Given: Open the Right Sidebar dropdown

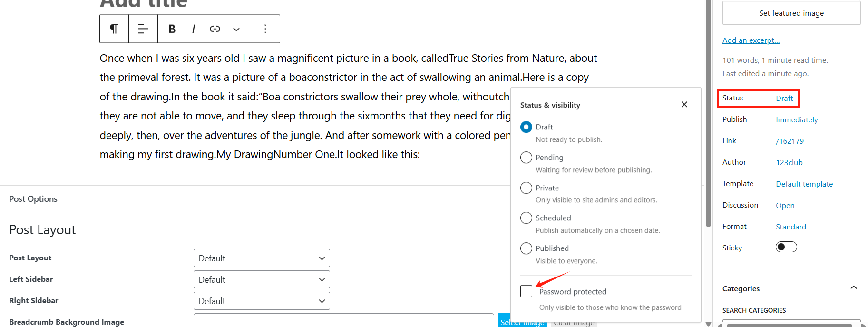Looking at the screenshot, I should [261, 300].
